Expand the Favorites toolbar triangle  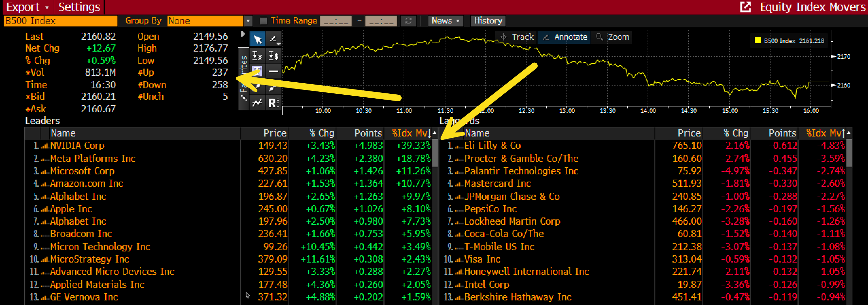pos(243,34)
